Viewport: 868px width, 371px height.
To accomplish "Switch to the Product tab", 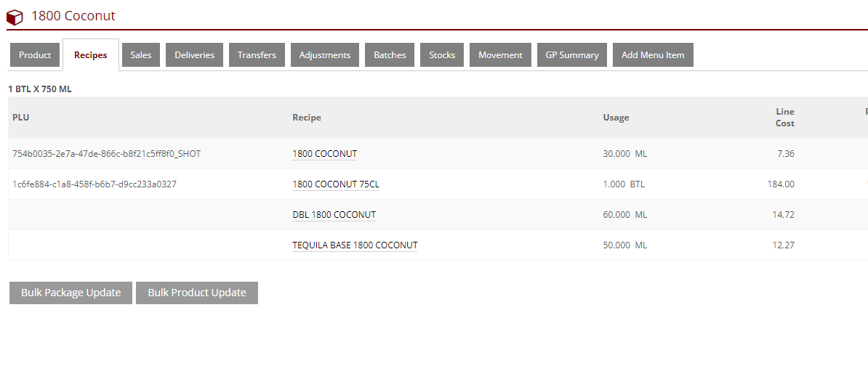I will point(35,55).
